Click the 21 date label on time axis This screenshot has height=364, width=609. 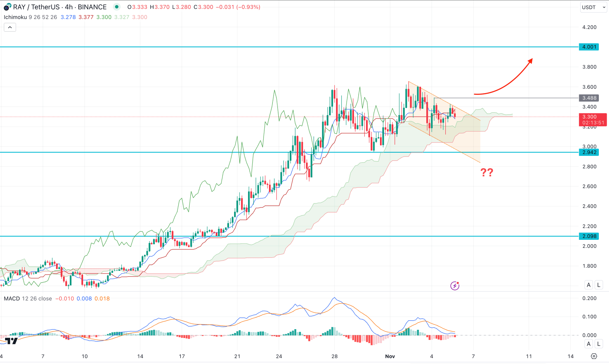tap(237, 356)
